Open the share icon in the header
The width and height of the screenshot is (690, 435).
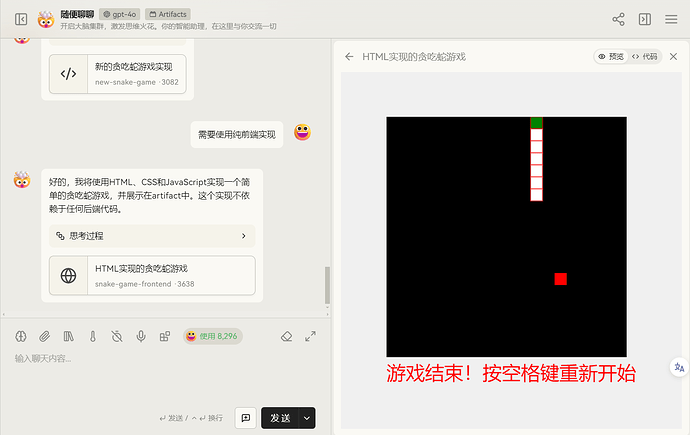click(x=618, y=19)
